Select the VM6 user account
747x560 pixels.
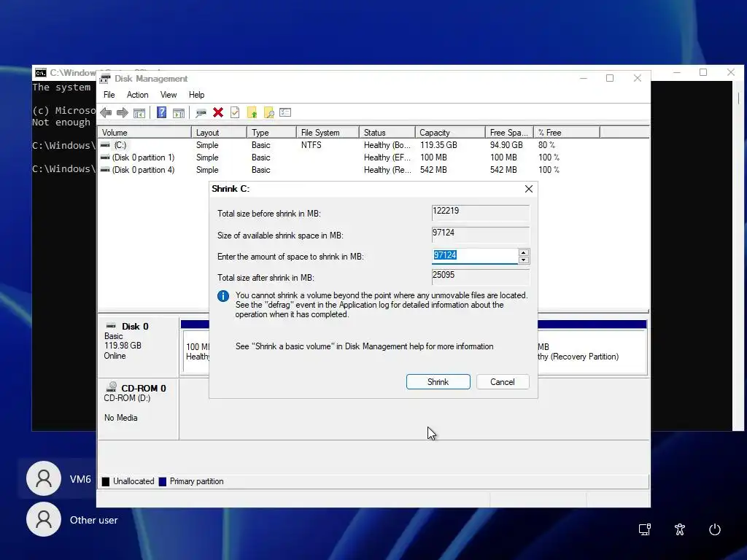tap(60, 478)
